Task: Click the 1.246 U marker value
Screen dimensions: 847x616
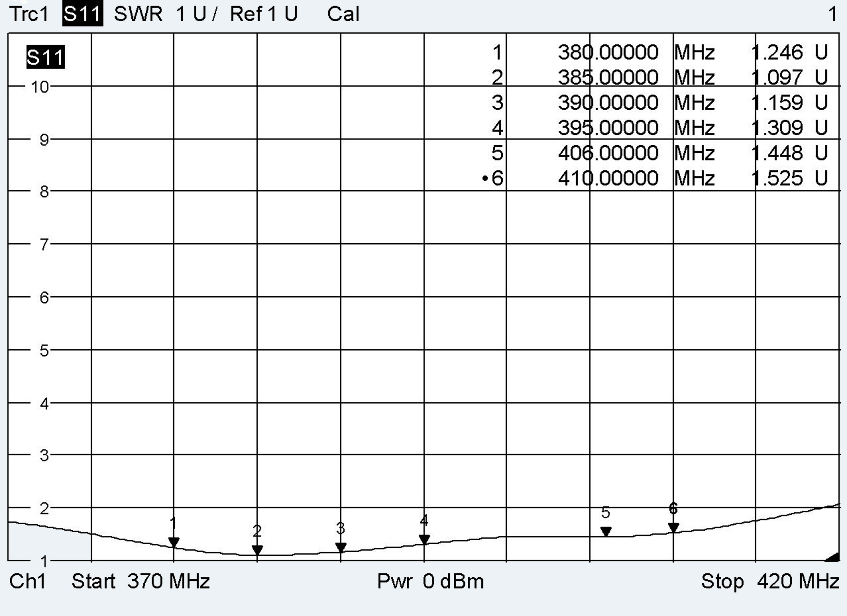Action: point(789,52)
